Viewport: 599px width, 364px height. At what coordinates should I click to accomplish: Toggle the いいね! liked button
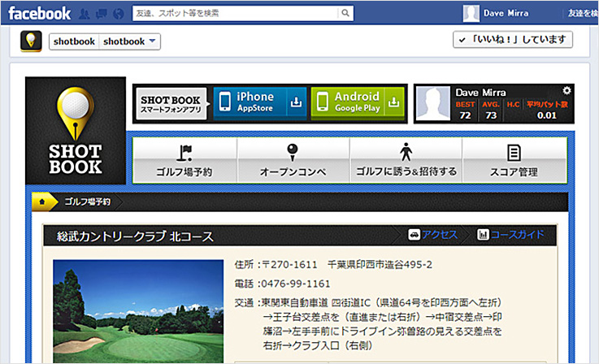(x=512, y=40)
